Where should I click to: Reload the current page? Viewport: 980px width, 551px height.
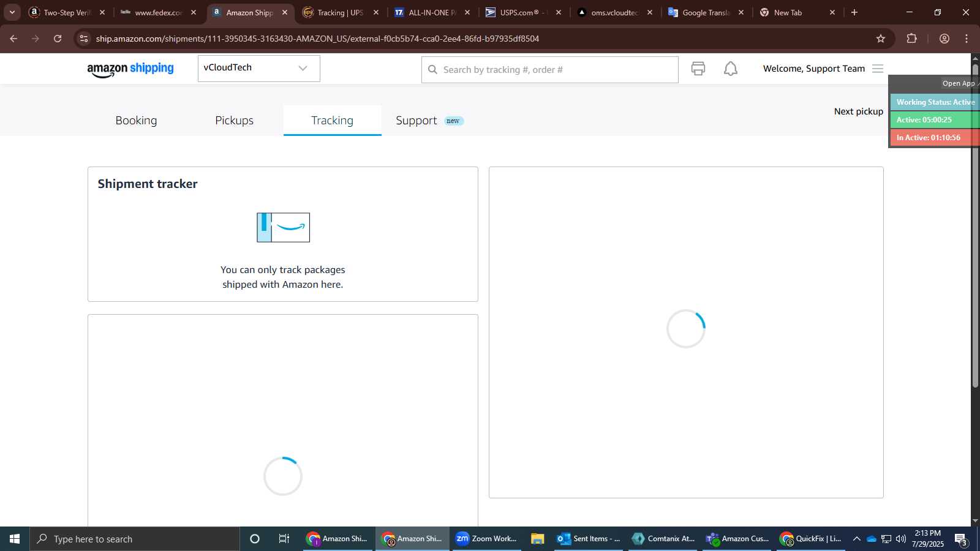tap(58, 39)
